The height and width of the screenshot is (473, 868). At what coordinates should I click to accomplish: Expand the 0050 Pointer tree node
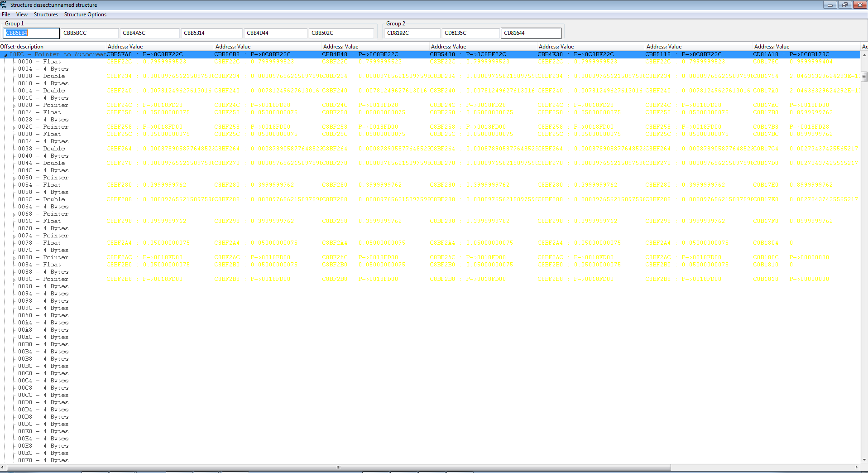click(14, 178)
